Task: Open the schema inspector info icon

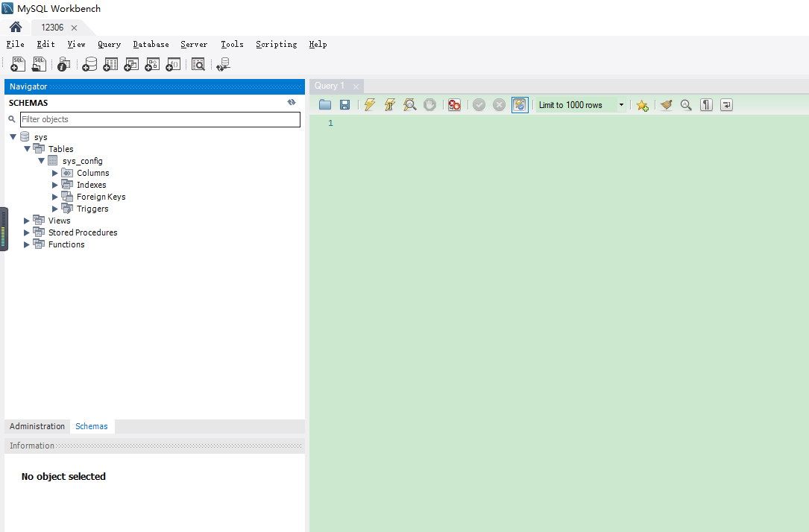Action: [64, 64]
